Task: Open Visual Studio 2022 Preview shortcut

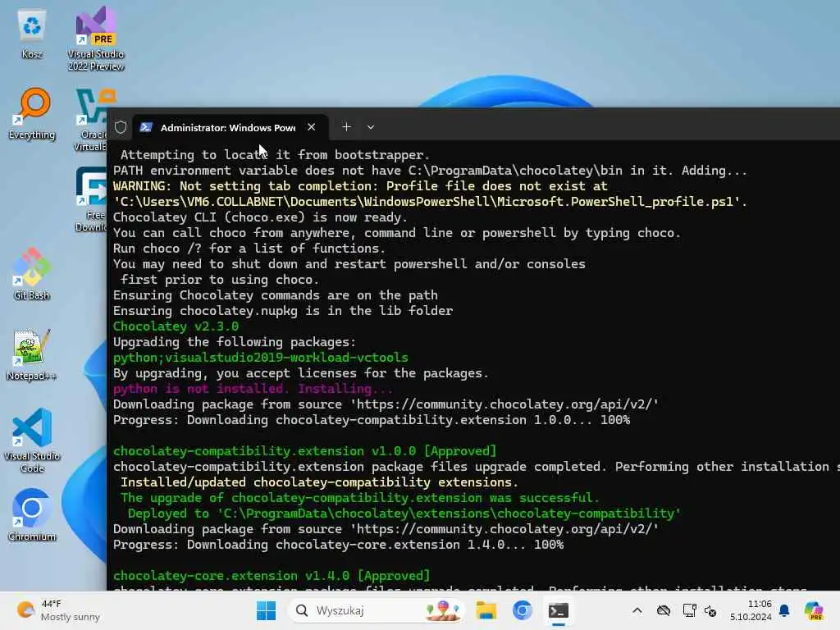Action: click(x=96, y=39)
